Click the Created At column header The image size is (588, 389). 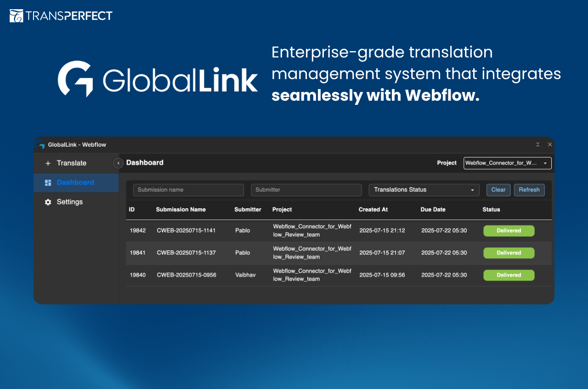pyautogui.click(x=373, y=210)
